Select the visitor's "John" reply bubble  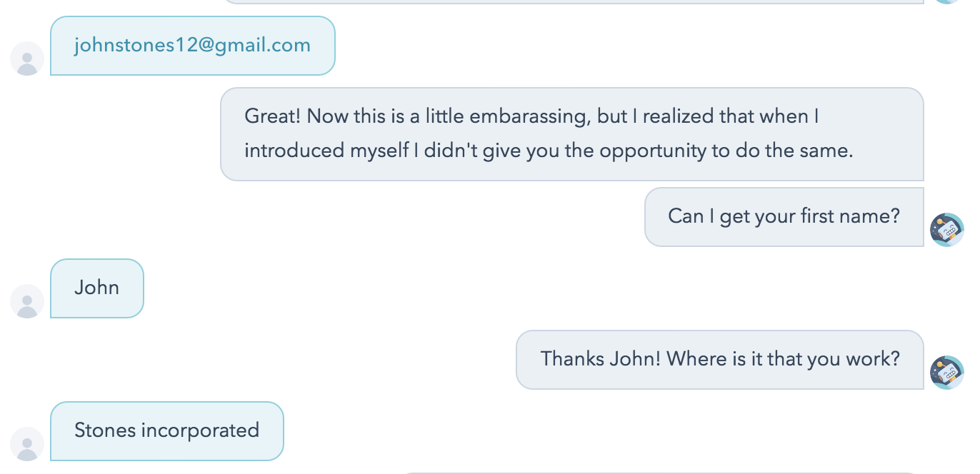97,288
